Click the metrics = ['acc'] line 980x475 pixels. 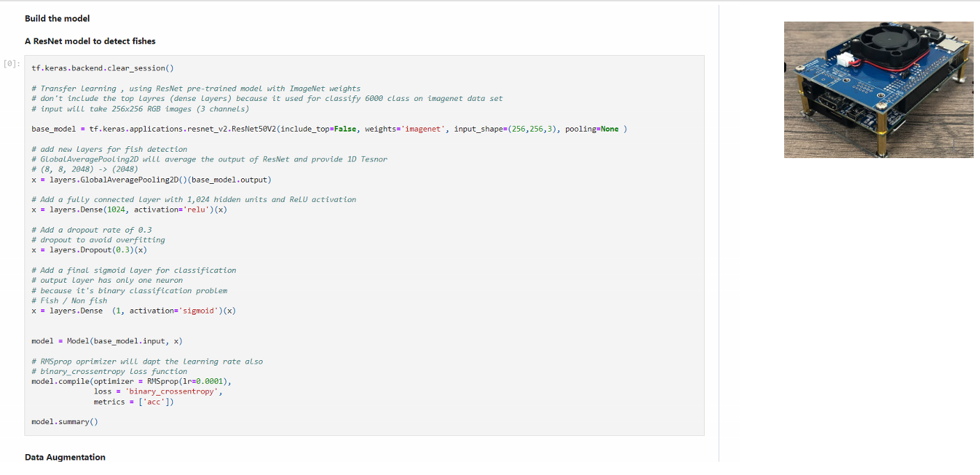tap(134, 402)
